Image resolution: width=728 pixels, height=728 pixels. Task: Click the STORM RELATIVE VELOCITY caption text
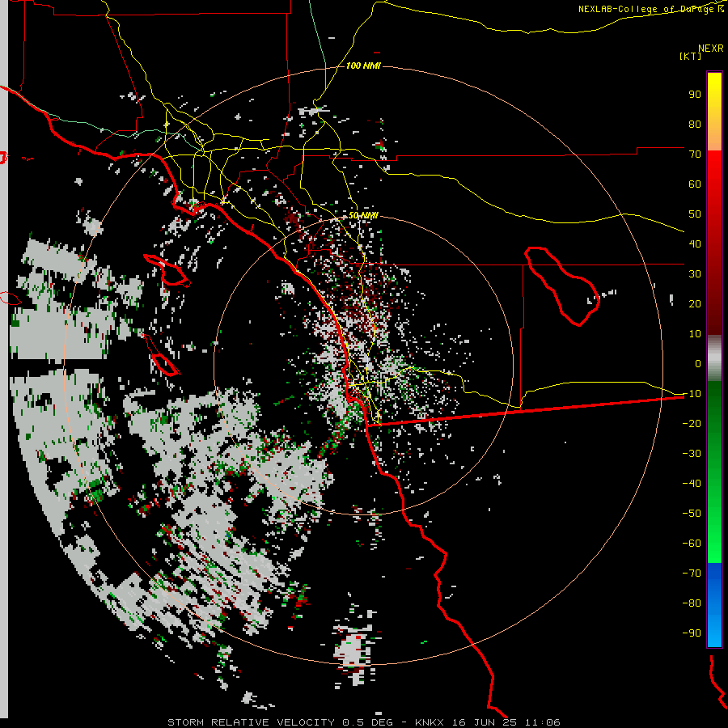point(251,722)
